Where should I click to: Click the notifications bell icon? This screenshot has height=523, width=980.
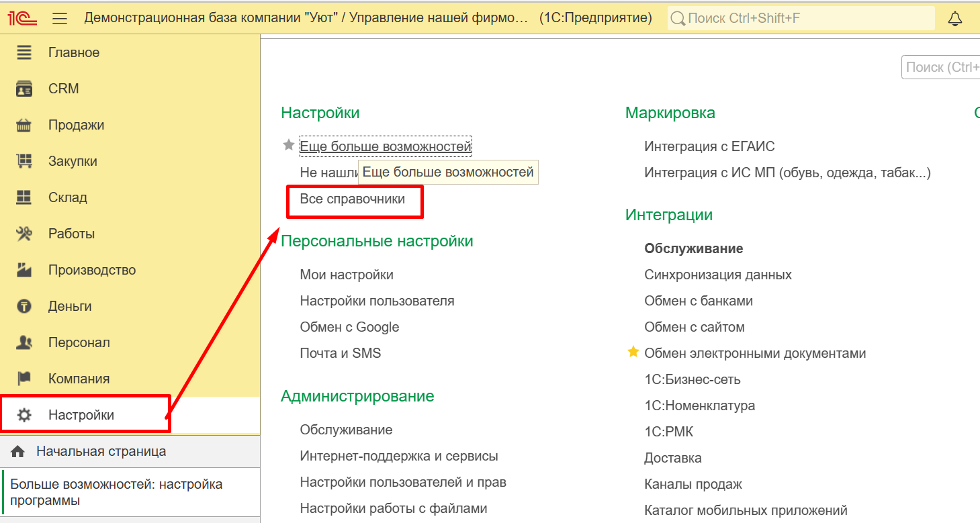click(954, 18)
